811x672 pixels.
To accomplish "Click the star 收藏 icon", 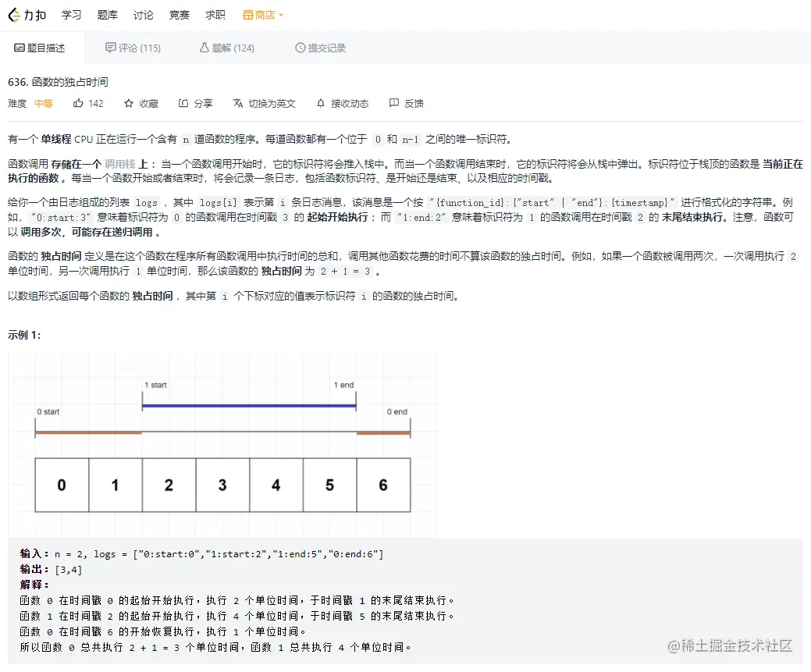I will click(129, 104).
